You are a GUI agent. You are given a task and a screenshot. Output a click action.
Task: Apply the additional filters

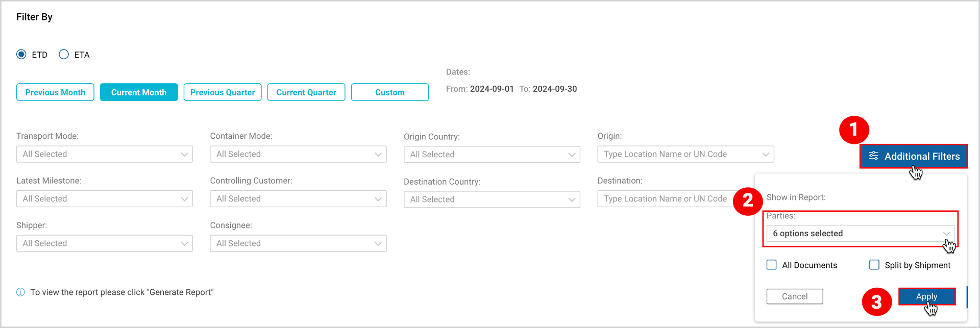click(927, 296)
